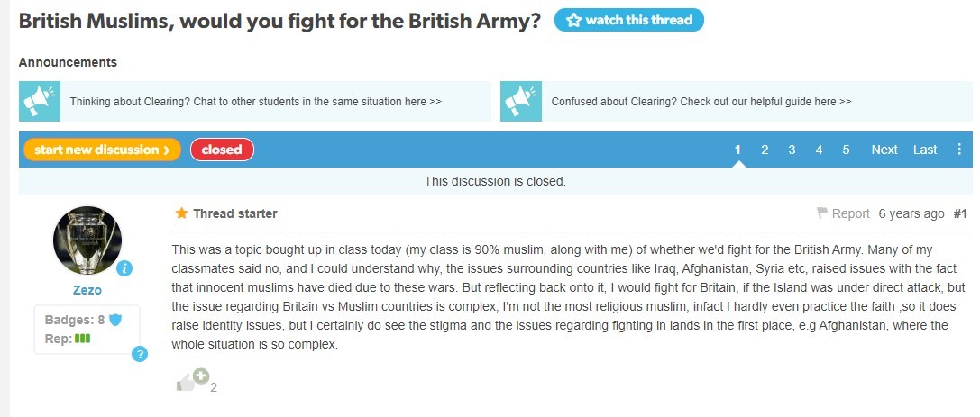
Task: Click the megaphone icon beside Thinking about Clearing
Action: tap(40, 101)
